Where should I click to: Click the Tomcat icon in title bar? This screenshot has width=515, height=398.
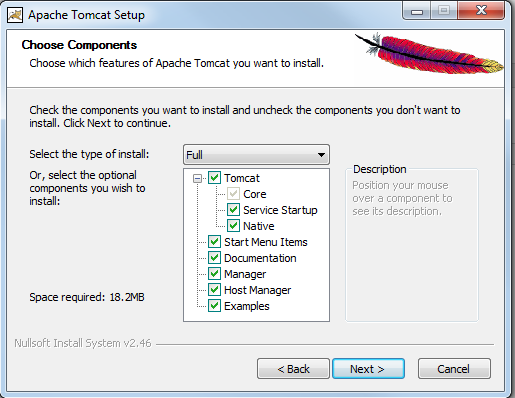tap(15, 15)
